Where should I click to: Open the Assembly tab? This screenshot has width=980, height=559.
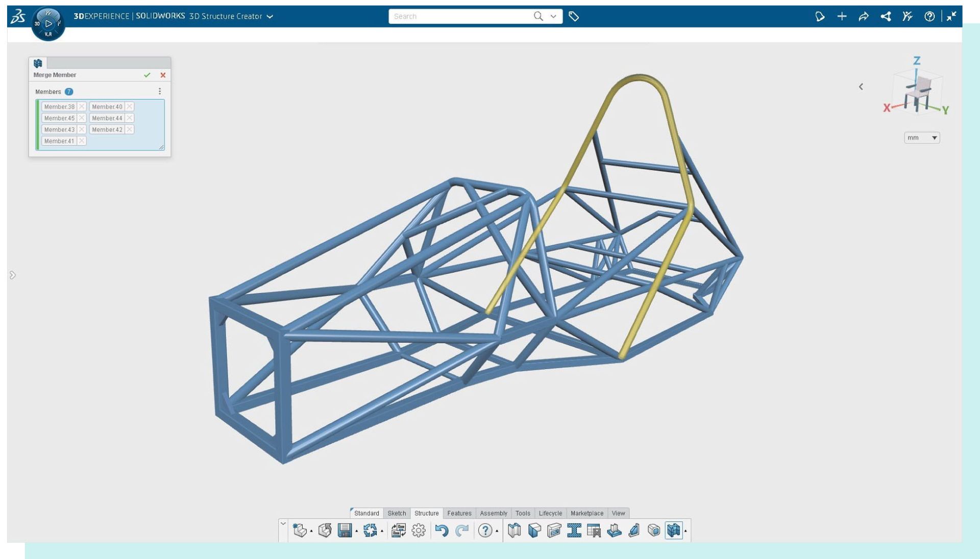click(494, 514)
